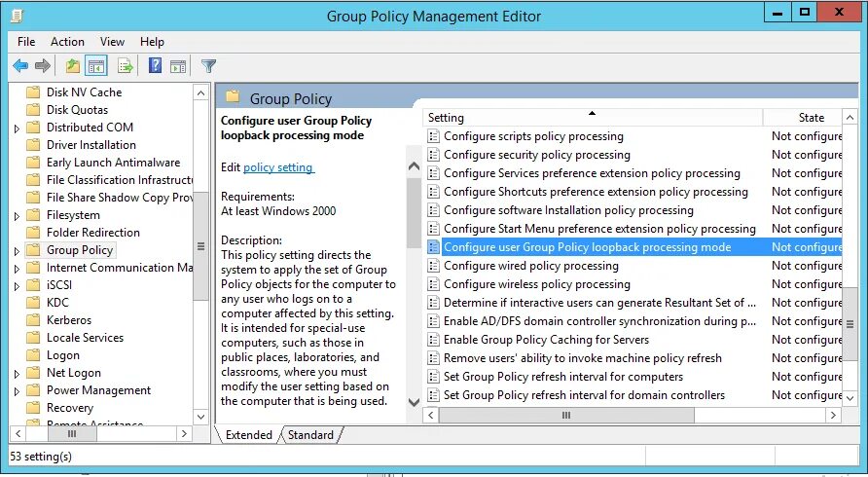Click icon beside Remove users' ability to invoke machine policy refresh

433,358
